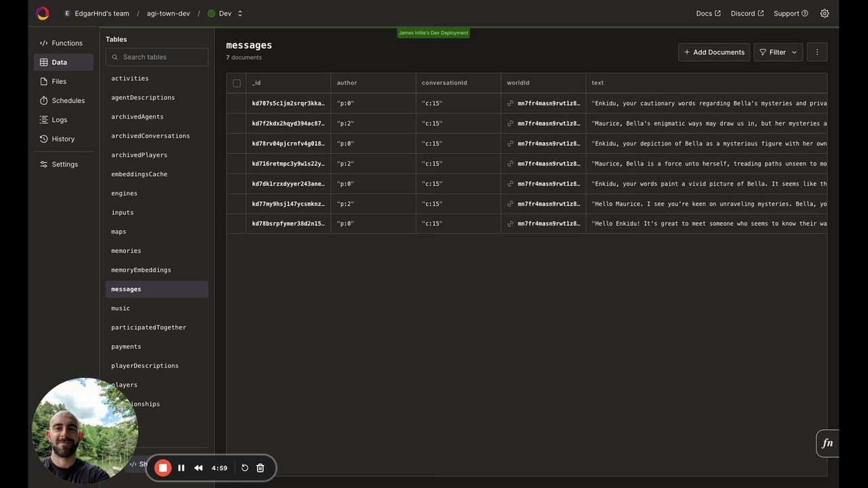This screenshot has height=488, width=868.
Task: Open the fn function runner panel
Action: pos(827,443)
